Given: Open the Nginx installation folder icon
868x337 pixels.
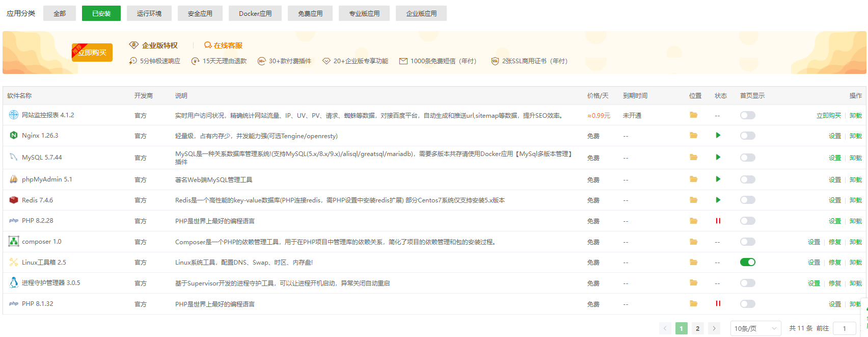Looking at the screenshot, I should (x=693, y=136).
